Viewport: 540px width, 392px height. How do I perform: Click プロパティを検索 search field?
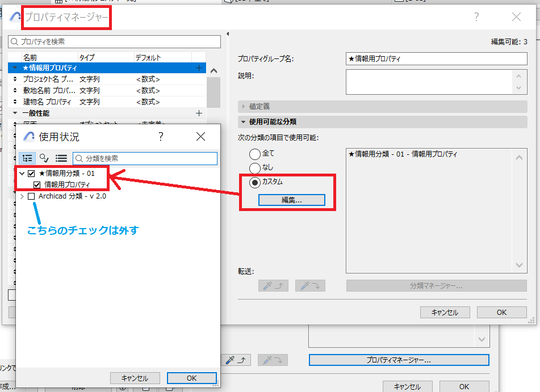(114, 41)
